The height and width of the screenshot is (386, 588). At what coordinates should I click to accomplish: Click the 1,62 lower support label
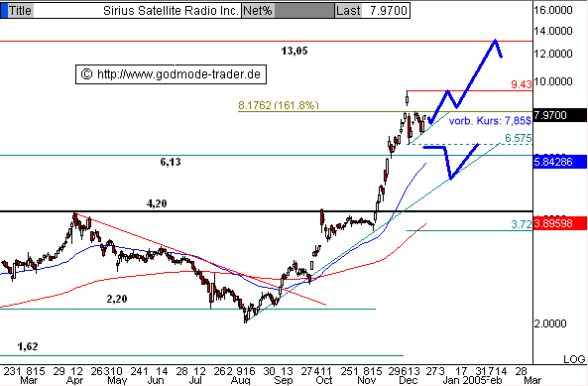28,346
